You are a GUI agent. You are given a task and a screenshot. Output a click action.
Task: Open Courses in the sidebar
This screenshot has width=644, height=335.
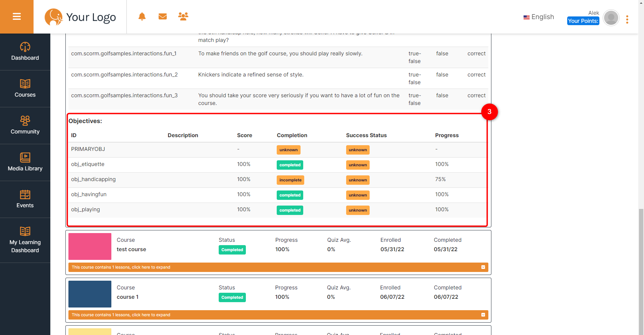pyautogui.click(x=25, y=89)
